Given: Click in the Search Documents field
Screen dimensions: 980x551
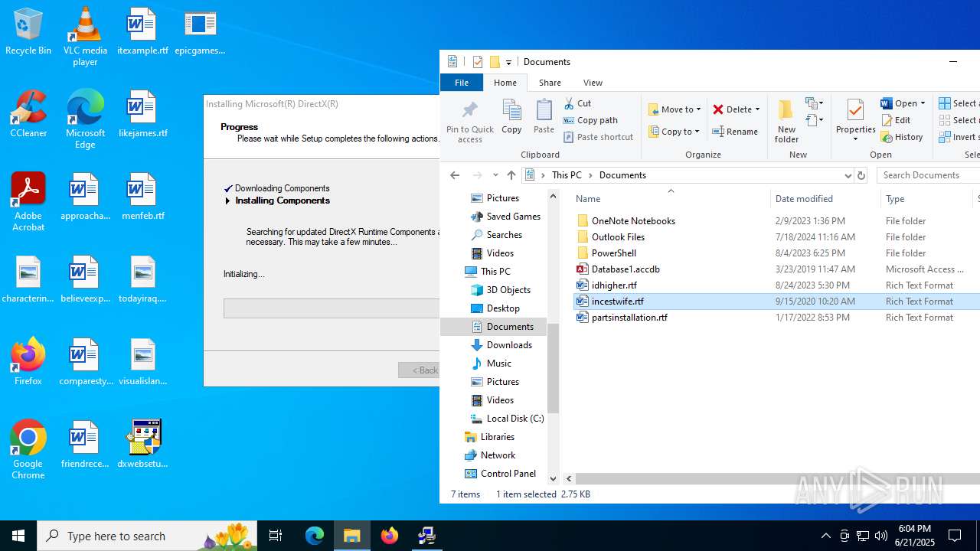Looking at the screenshot, I should (929, 175).
